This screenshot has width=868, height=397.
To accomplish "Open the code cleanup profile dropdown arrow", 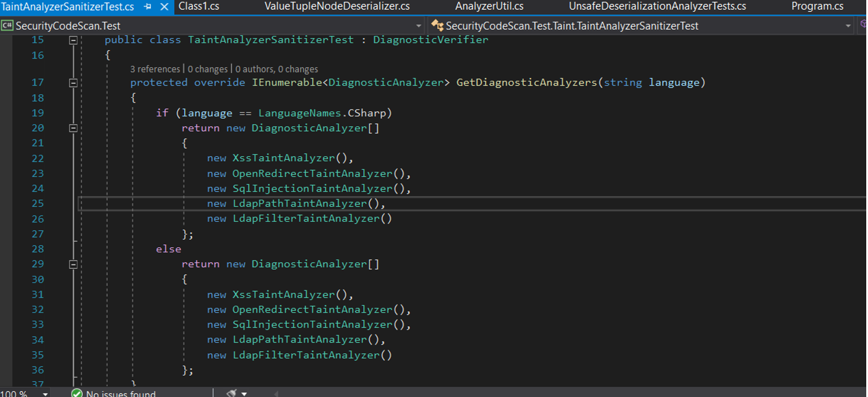I will [244, 394].
